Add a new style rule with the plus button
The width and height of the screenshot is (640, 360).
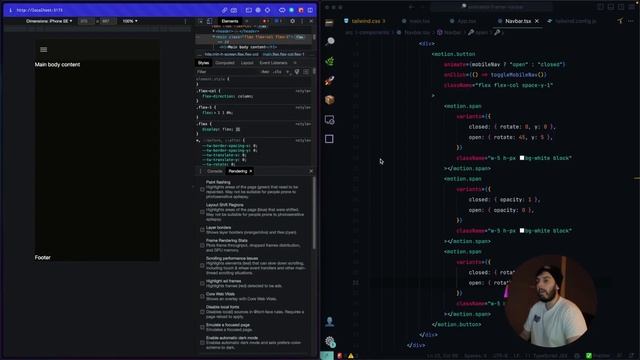coord(287,72)
